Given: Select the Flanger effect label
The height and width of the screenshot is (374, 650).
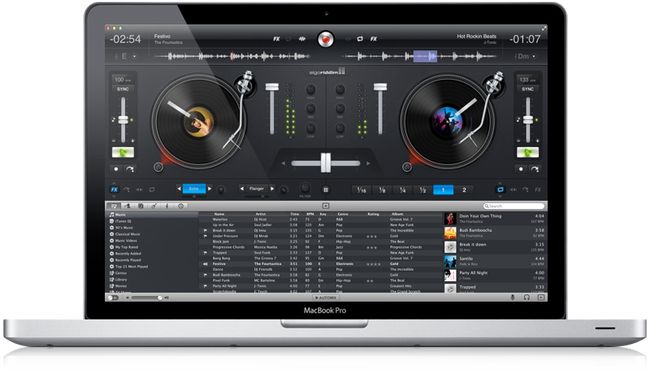Looking at the screenshot, I should click(x=257, y=189).
